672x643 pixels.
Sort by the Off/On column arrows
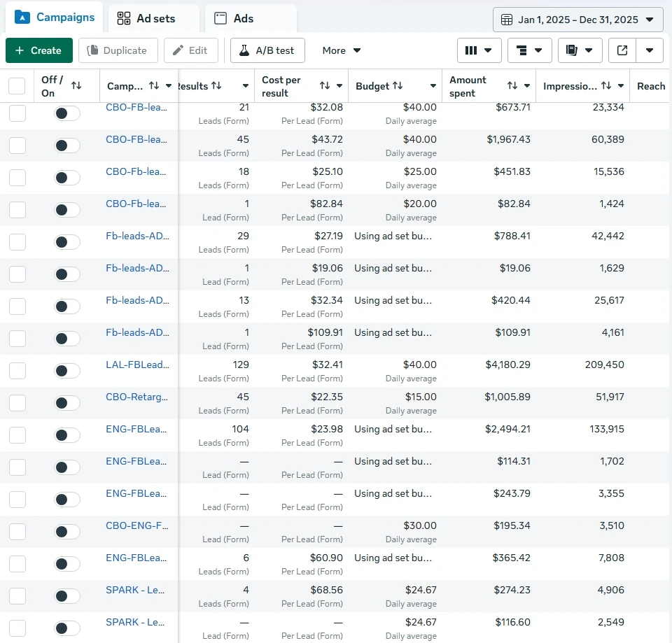point(76,85)
